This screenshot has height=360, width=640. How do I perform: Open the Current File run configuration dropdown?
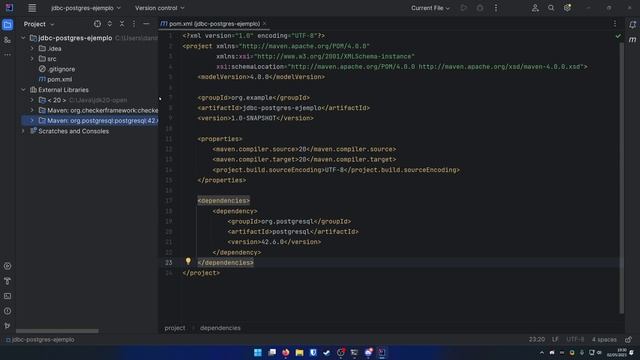[430, 8]
